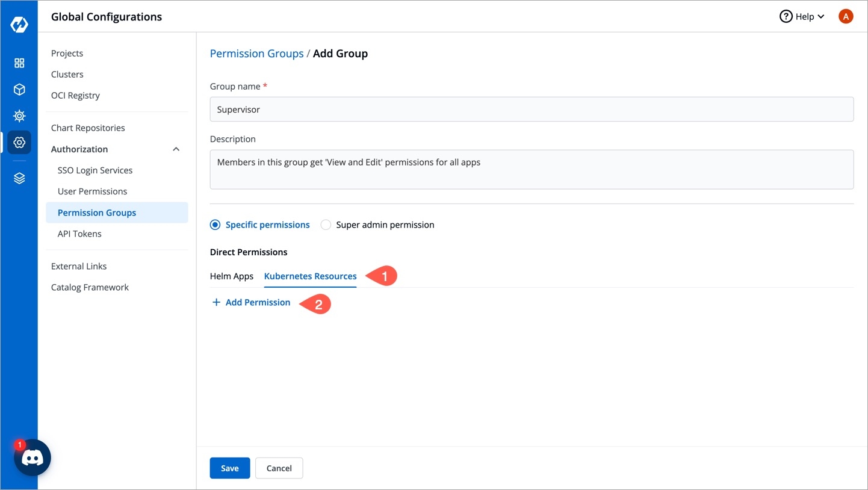Click the Add Permission link

coord(251,302)
